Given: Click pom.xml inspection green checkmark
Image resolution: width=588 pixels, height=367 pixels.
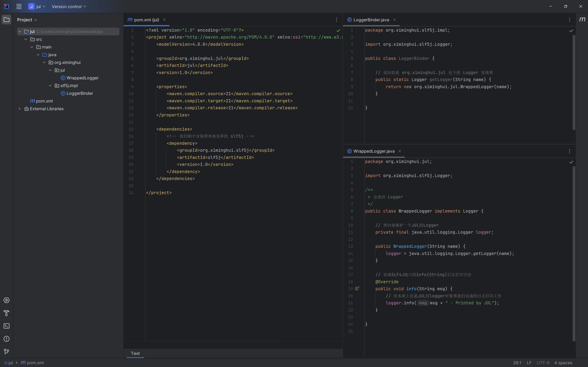Looking at the screenshot, I should point(338,30).
